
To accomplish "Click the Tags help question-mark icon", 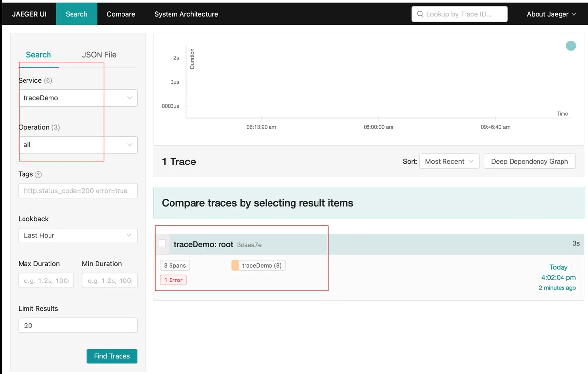I will [38, 175].
